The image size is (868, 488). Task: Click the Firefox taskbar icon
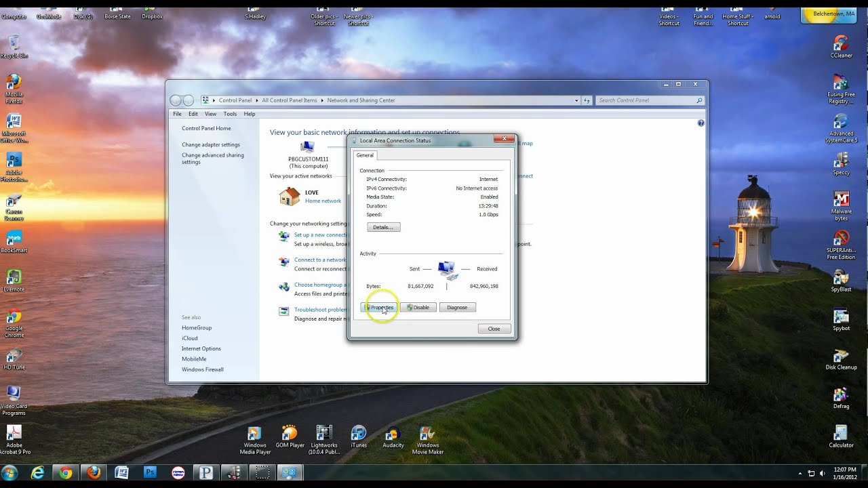coord(94,472)
